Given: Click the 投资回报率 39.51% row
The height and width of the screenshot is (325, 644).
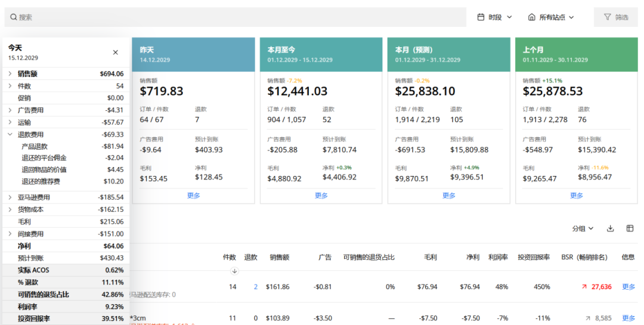Looking at the screenshot, I should [66, 318].
